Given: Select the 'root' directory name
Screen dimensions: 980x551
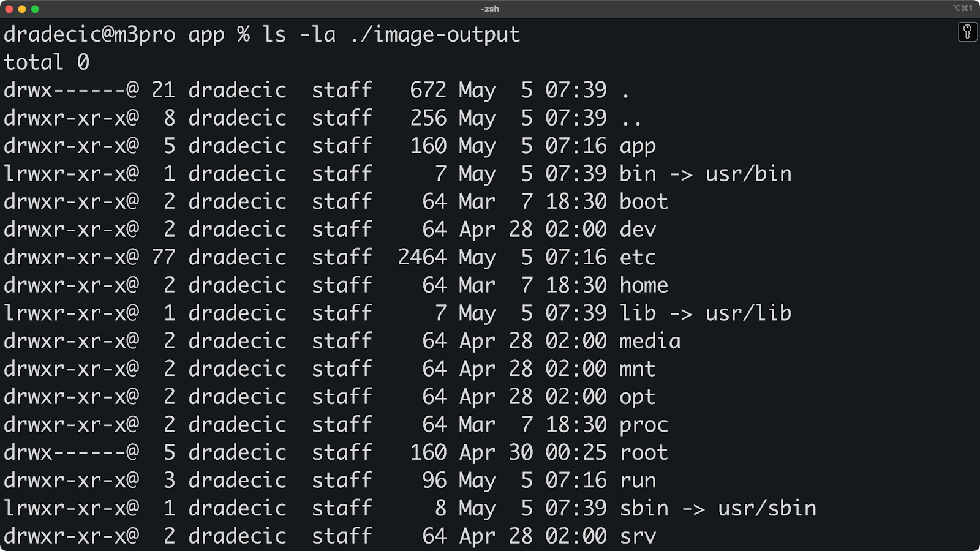Looking at the screenshot, I should pyautogui.click(x=643, y=452).
